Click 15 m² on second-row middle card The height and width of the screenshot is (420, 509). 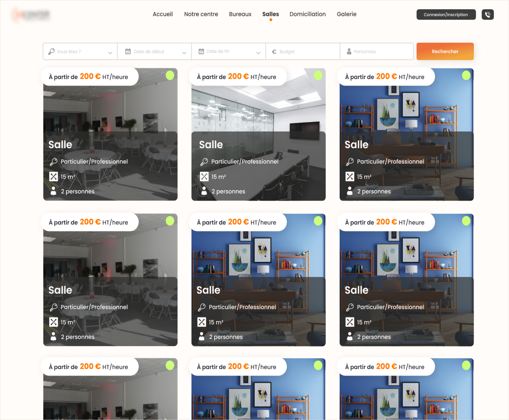click(216, 322)
